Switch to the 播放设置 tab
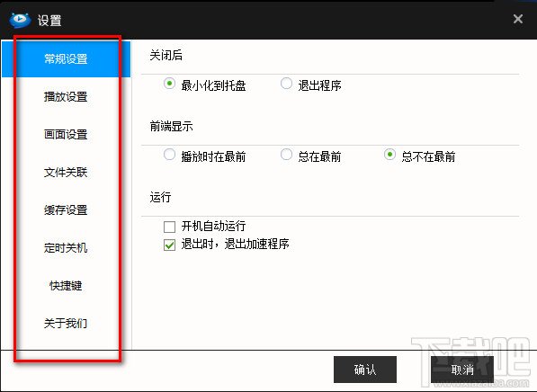 click(x=66, y=96)
